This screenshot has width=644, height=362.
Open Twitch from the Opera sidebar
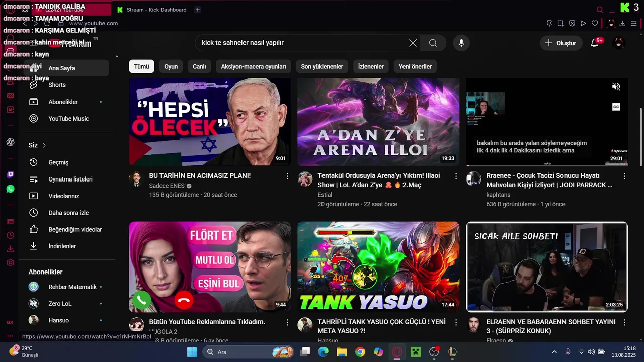10,175
